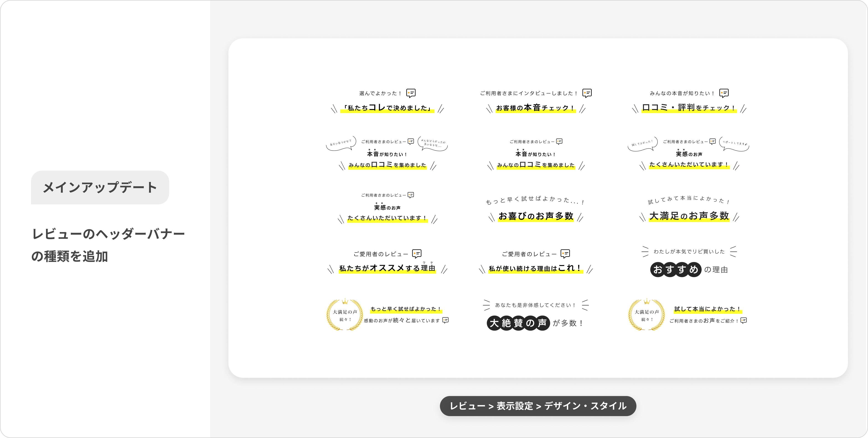The image size is (868, 438).
Task: Click review icon beside みんなの本音が知りたい！
Action: 724,93
